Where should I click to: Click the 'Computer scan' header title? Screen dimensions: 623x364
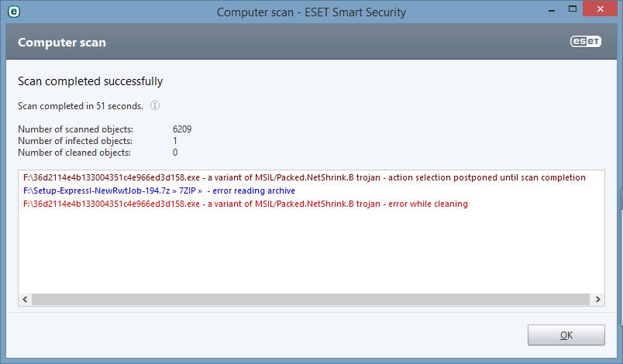[62, 43]
